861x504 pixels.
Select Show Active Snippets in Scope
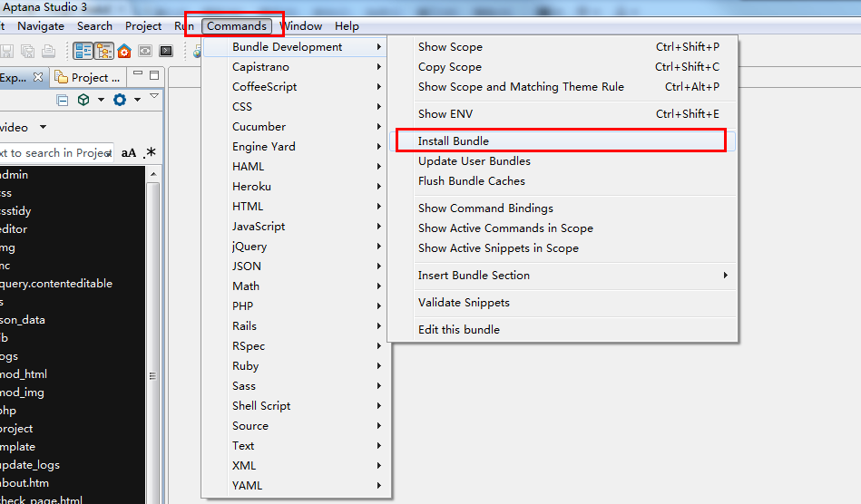coord(563,248)
